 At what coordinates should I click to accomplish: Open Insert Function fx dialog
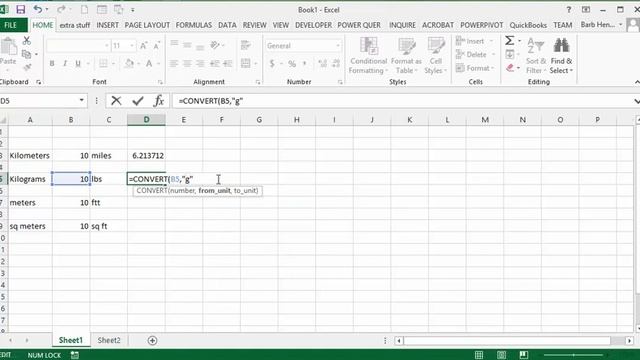pyautogui.click(x=158, y=100)
